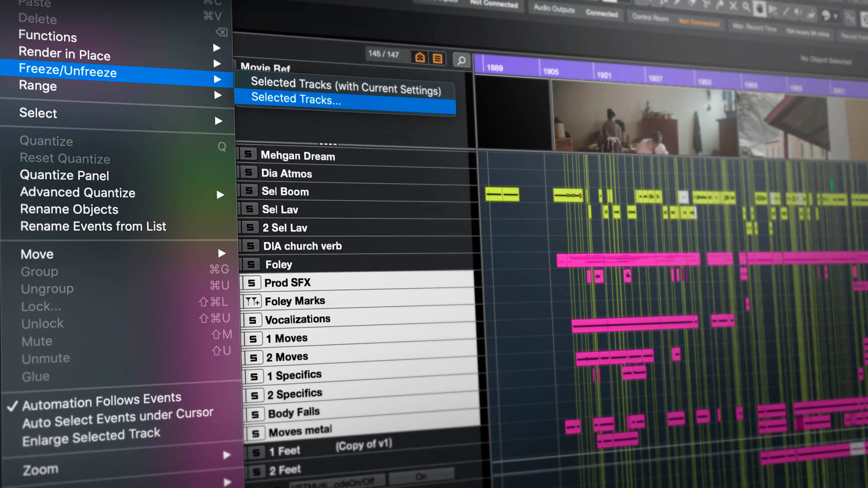Viewport: 868px width, 488px height.
Task: Click the Foley Marks marker track icon
Action: pos(252,301)
